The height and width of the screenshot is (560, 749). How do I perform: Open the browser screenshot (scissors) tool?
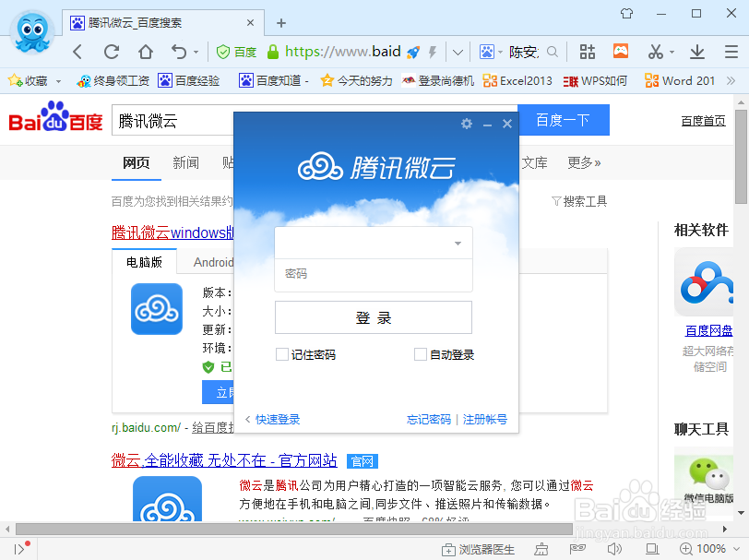click(656, 52)
